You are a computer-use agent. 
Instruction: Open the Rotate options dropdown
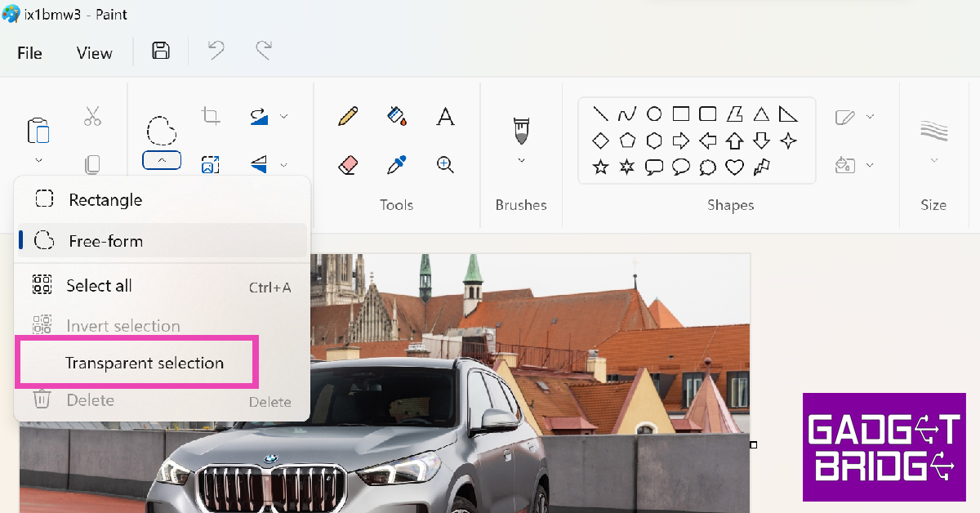[283, 116]
